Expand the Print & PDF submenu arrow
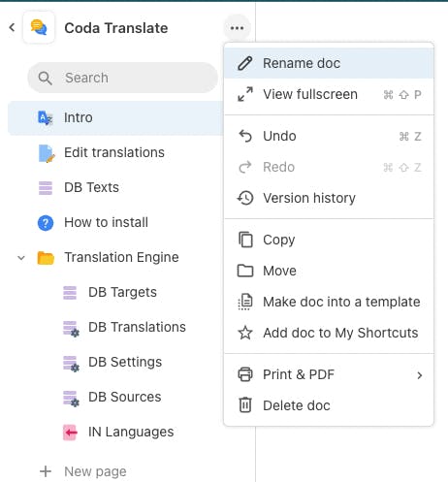 (x=420, y=375)
